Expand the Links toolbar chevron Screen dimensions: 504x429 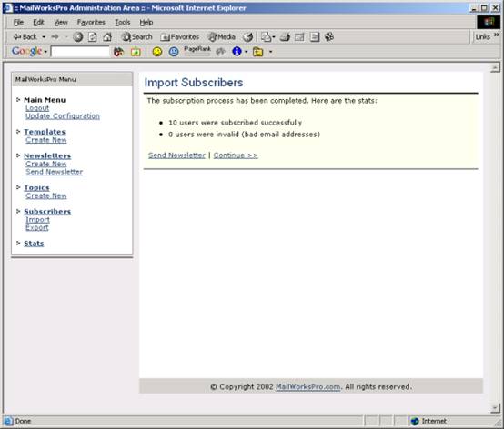(x=497, y=35)
